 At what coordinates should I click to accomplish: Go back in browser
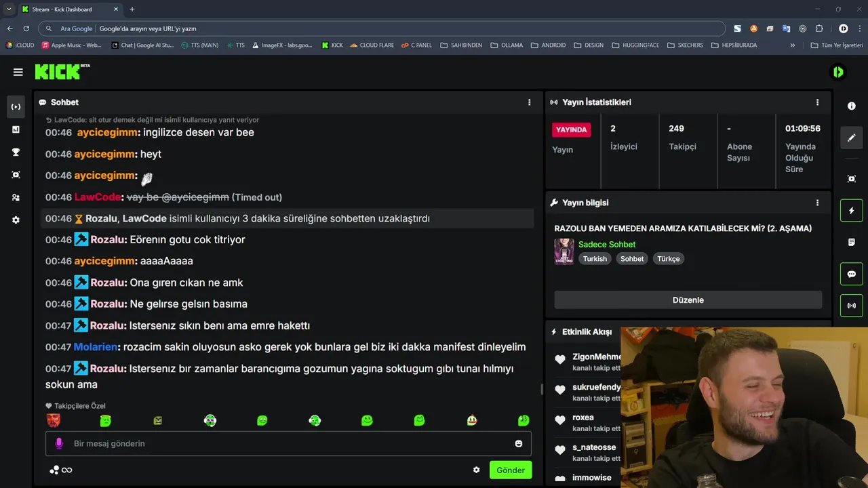9,28
